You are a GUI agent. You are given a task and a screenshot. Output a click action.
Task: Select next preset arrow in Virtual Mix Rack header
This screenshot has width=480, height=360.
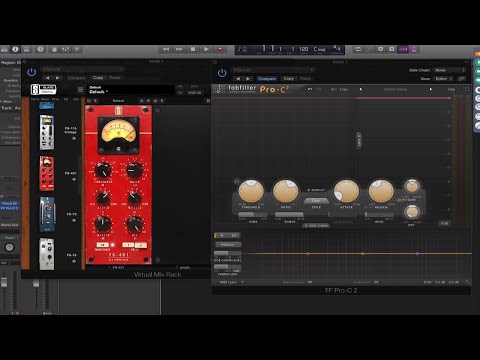[x=57, y=78]
